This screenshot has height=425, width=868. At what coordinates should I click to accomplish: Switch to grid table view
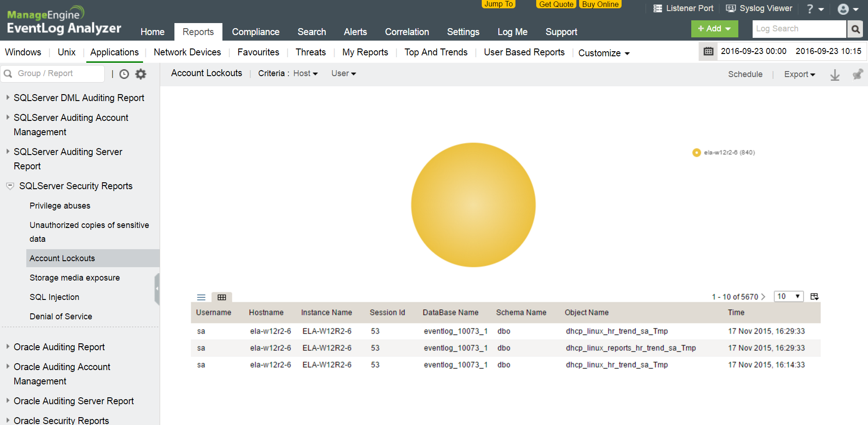221,297
